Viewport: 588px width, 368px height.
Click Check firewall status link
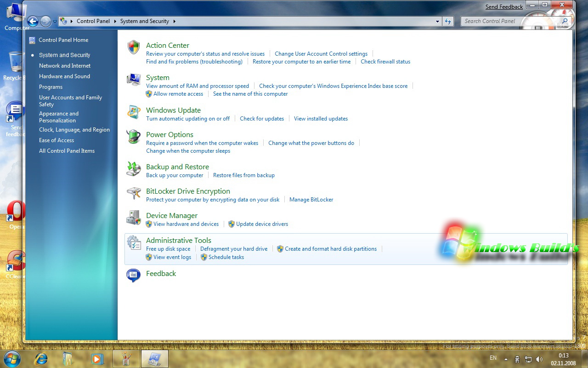[x=385, y=62]
